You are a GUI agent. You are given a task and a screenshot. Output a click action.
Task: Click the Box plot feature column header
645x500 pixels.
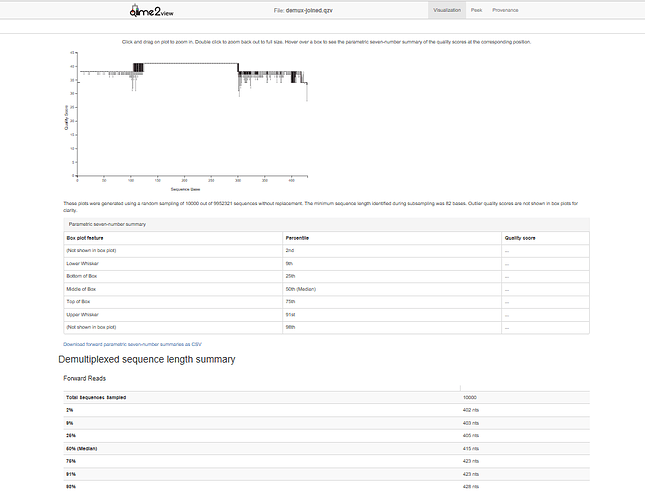tap(85, 237)
